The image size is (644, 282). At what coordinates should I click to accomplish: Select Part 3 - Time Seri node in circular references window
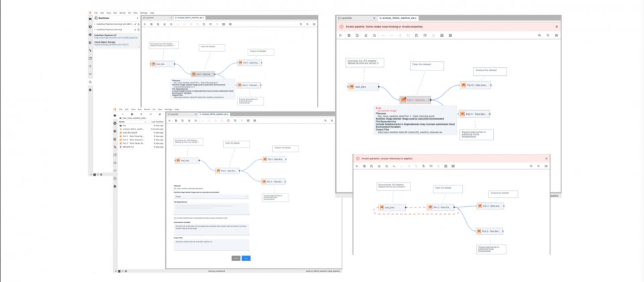[x=490, y=232]
